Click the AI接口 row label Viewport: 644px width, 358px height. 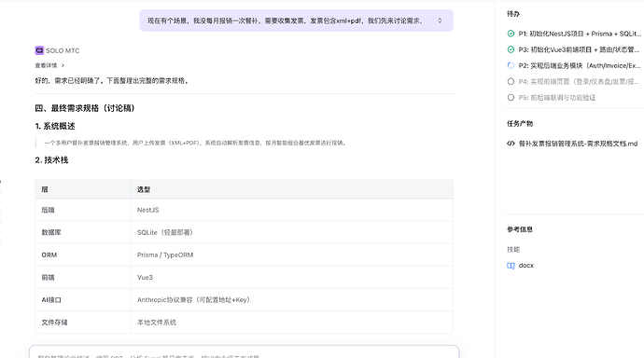click(51, 300)
